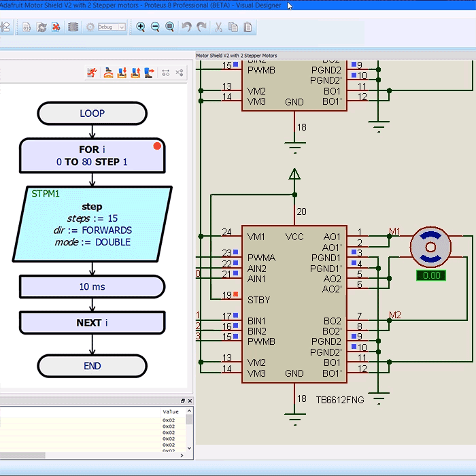
Task: Click the TB6612FNG chip label
Action: (x=340, y=400)
